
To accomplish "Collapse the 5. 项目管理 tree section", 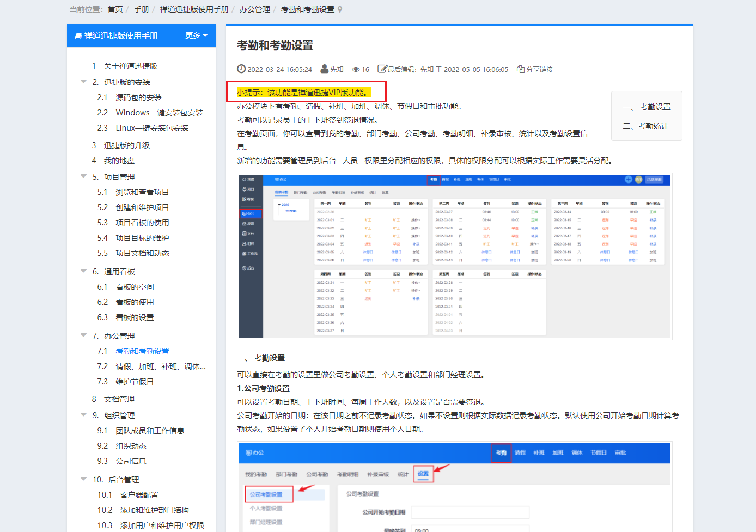I will 83,176.
